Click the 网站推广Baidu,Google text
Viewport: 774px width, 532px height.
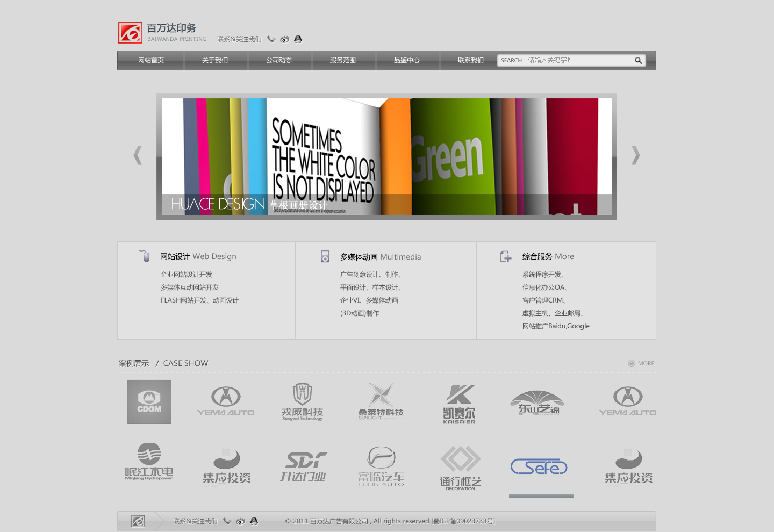click(556, 326)
